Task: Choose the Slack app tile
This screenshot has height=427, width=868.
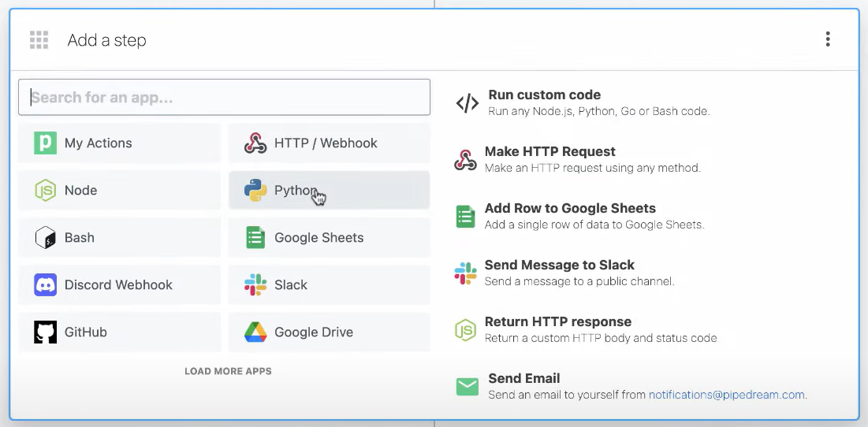Action: tap(329, 285)
